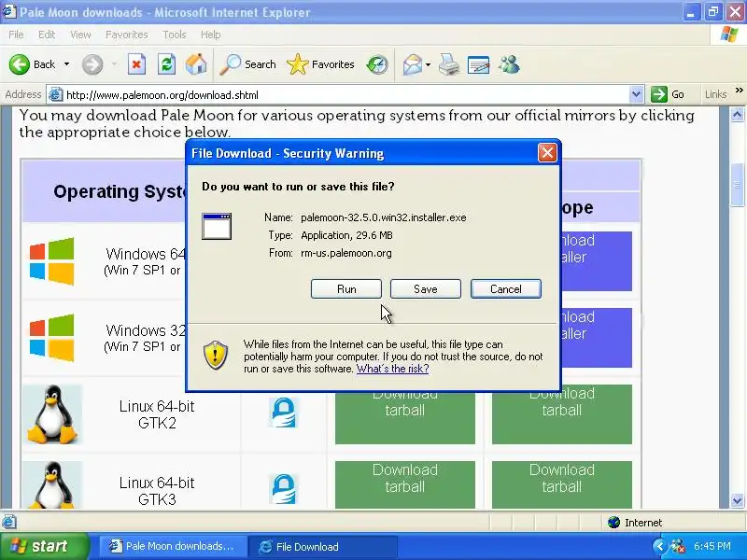Viewport: 747px width, 560px height.
Task: Click the GTK2 row signature padlock icon
Action: click(x=284, y=413)
